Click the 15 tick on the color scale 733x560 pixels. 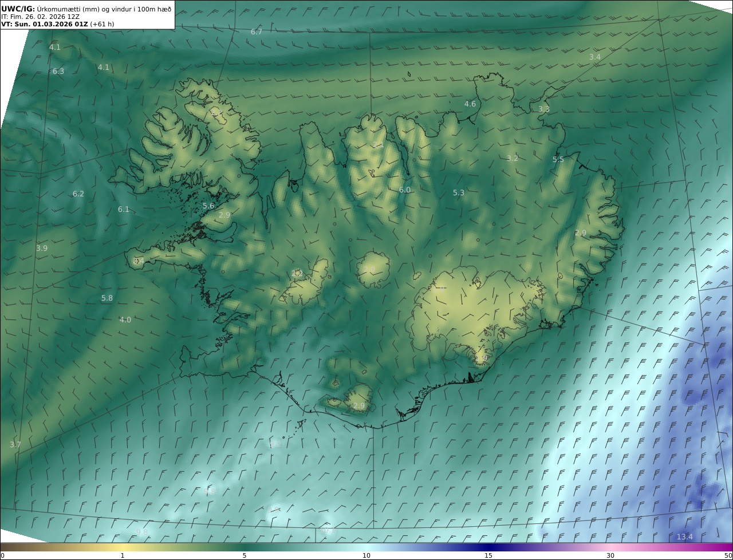[x=488, y=556]
